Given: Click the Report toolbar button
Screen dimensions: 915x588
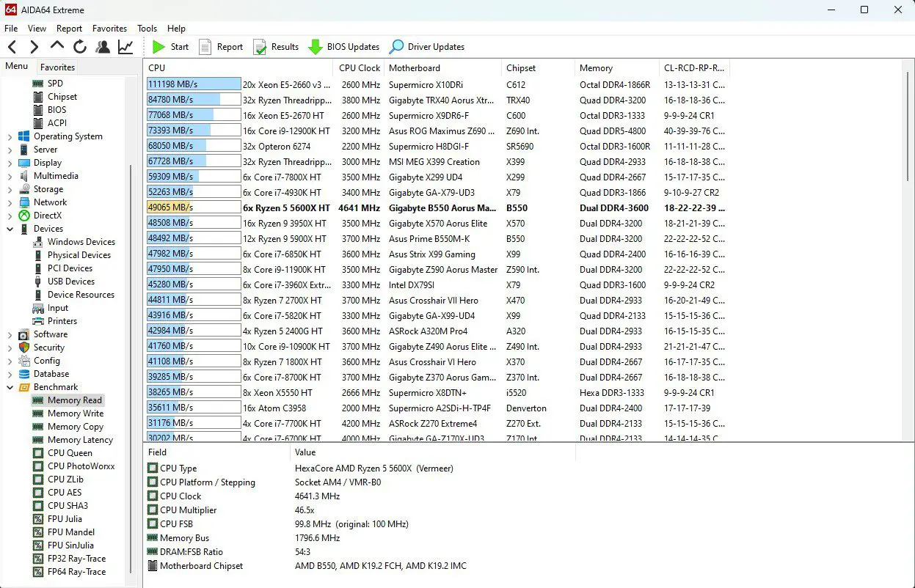Looking at the screenshot, I should [221, 47].
